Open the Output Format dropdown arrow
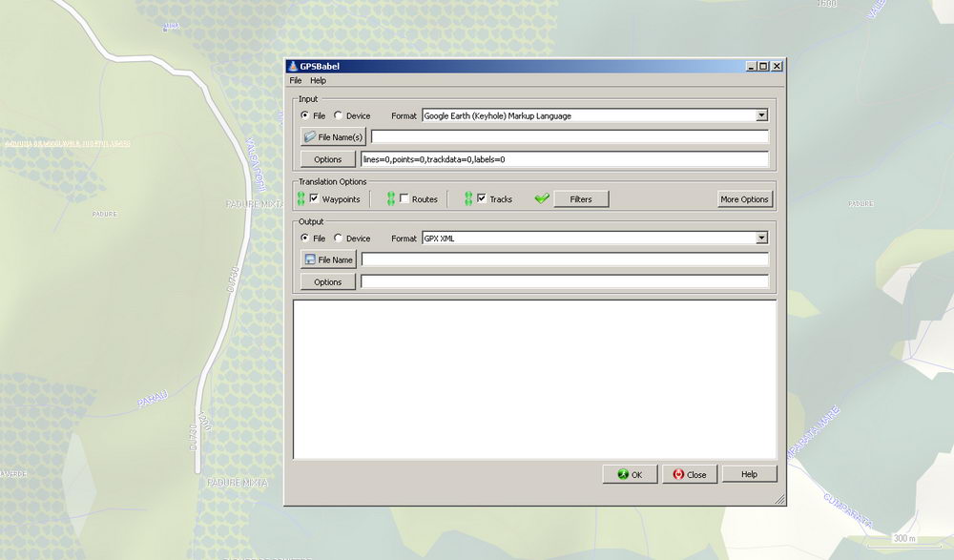Image resolution: width=954 pixels, height=560 pixels. coord(761,238)
